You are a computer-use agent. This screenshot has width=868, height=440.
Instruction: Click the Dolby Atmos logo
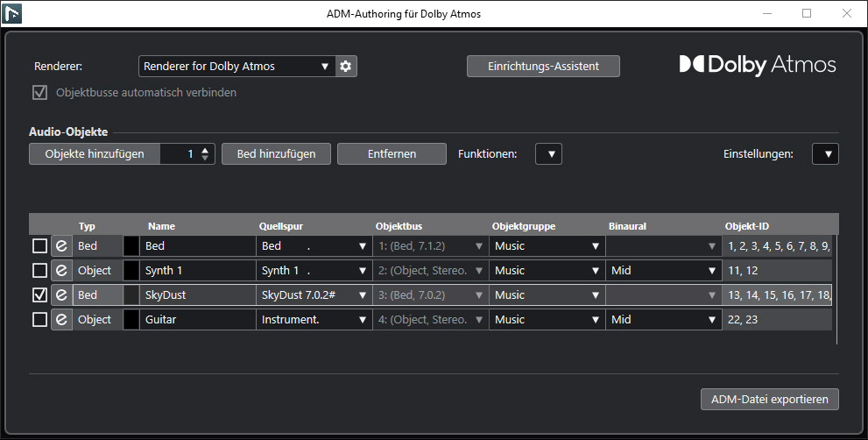click(x=758, y=66)
